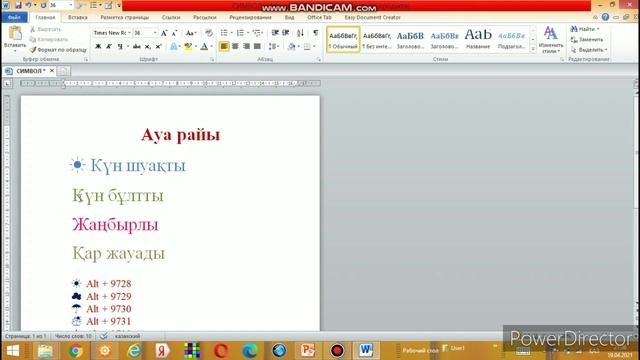Select Format Painter (Формат по образцу)
Image resolution: width=640 pixels, height=360 pixels.
[58, 50]
